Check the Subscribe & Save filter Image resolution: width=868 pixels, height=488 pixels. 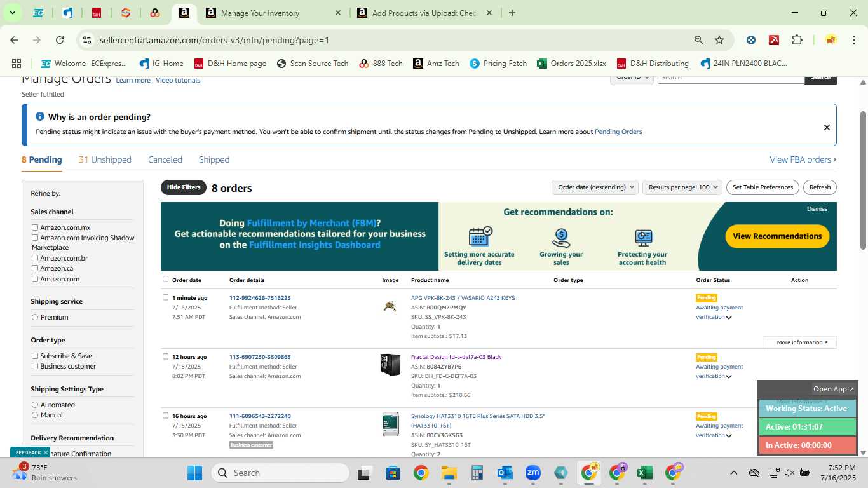[35, 356]
